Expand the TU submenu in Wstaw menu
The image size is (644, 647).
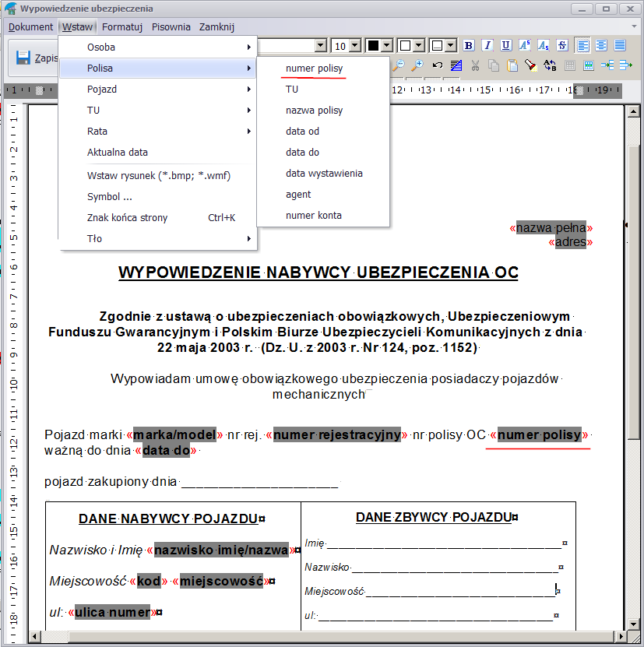coord(158,111)
